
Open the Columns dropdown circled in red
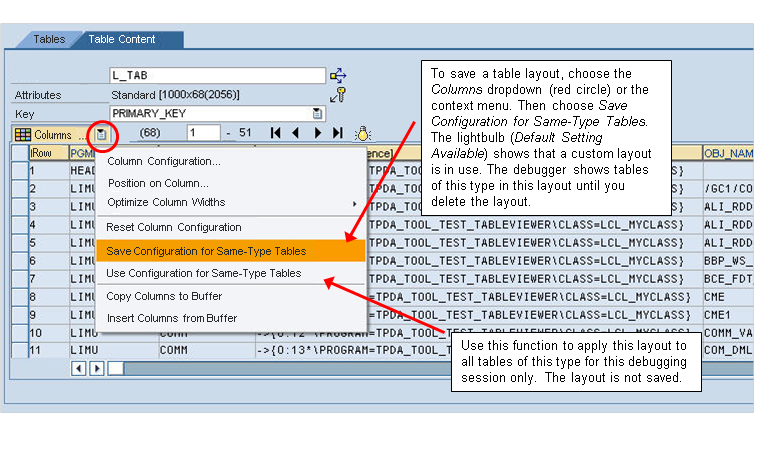(102, 134)
